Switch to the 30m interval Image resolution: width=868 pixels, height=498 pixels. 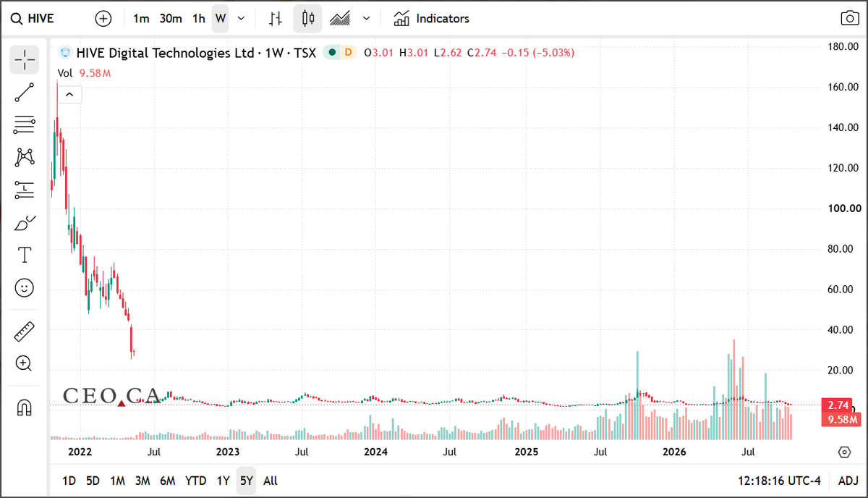171,19
